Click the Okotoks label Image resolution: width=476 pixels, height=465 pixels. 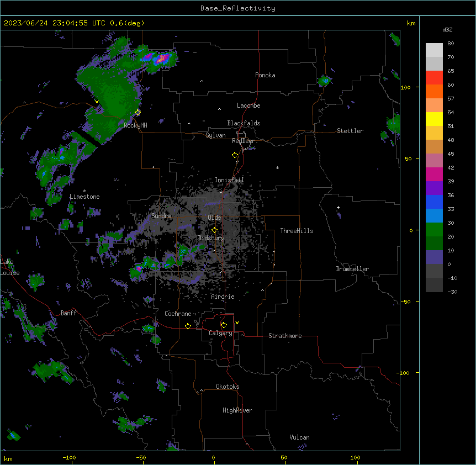click(228, 387)
